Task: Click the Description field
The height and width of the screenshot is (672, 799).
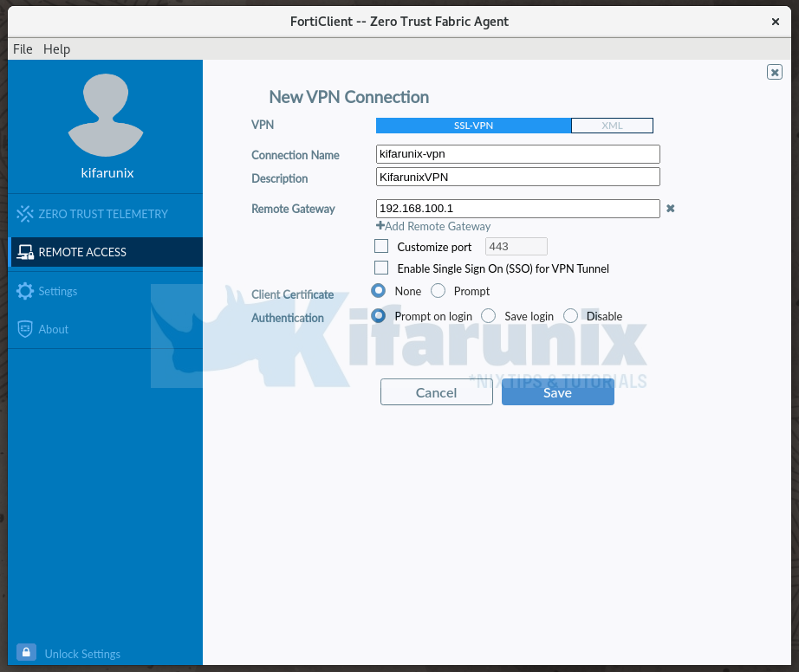Action: (517, 177)
